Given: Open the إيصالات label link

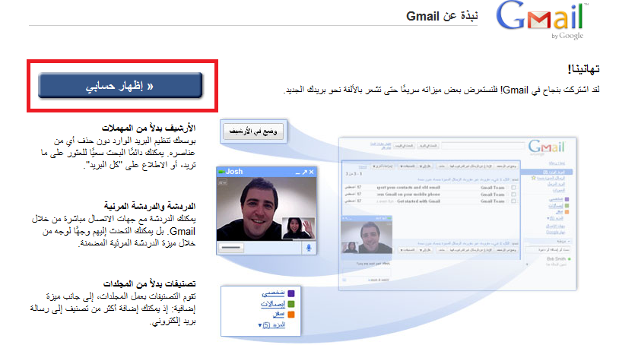Looking at the screenshot, I should 273,304.
